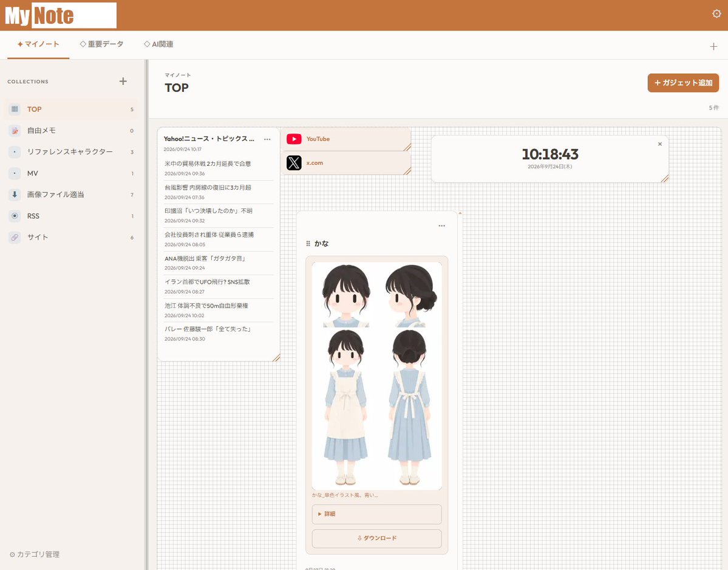Select MV collection
The height and width of the screenshot is (570, 728).
pyautogui.click(x=72, y=173)
